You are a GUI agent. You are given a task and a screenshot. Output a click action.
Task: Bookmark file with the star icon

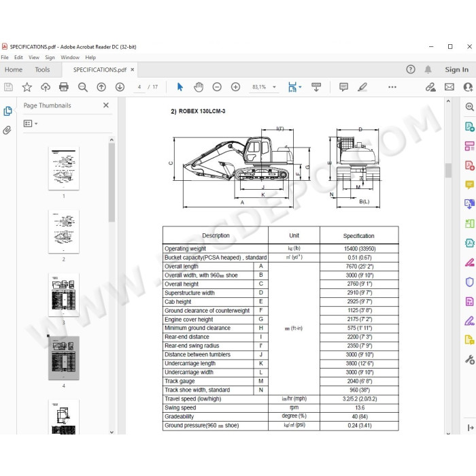tap(27, 87)
